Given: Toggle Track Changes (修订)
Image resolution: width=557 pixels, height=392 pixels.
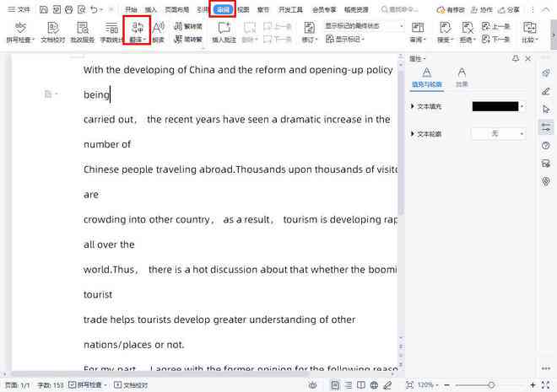Looking at the screenshot, I should (x=310, y=32).
